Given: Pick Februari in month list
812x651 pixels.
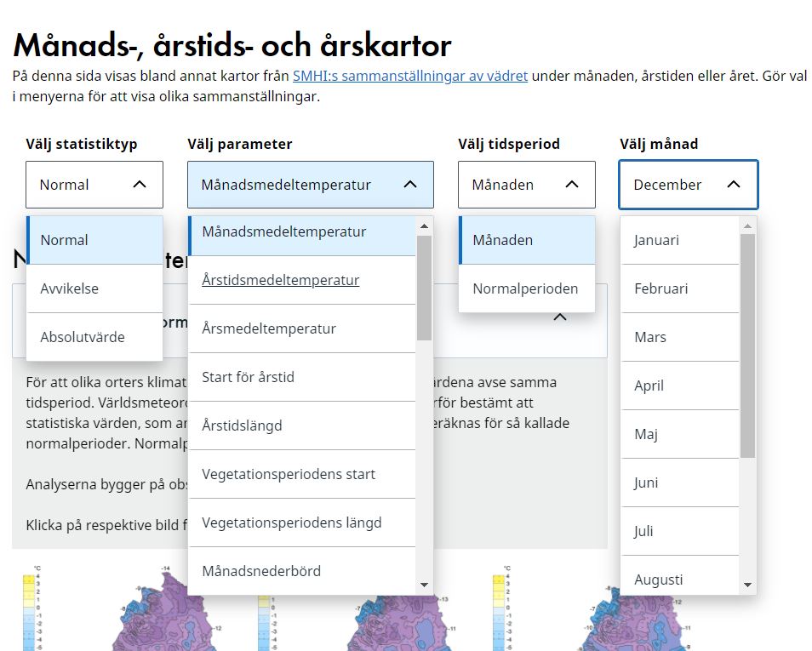Looking at the screenshot, I should coord(661,288).
